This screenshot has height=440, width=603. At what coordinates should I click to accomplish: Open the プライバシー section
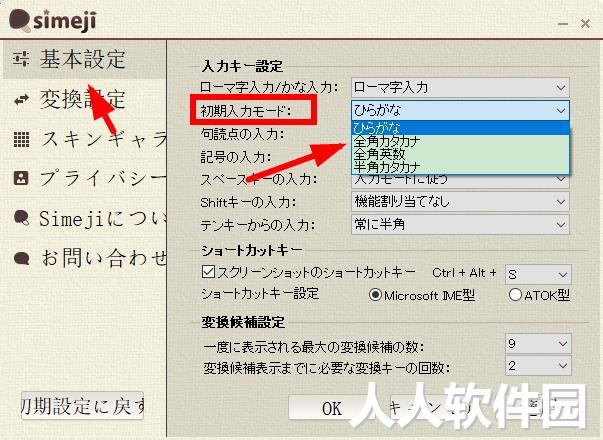(85, 178)
